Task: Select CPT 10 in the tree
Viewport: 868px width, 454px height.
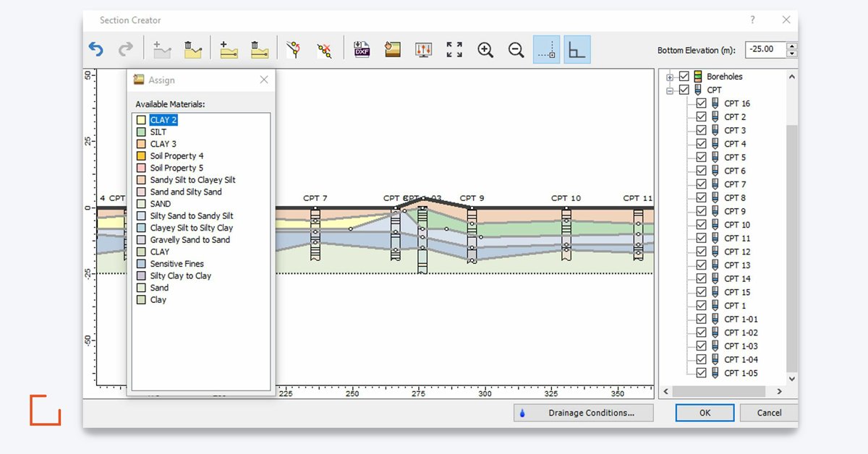Action: click(737, 225)
